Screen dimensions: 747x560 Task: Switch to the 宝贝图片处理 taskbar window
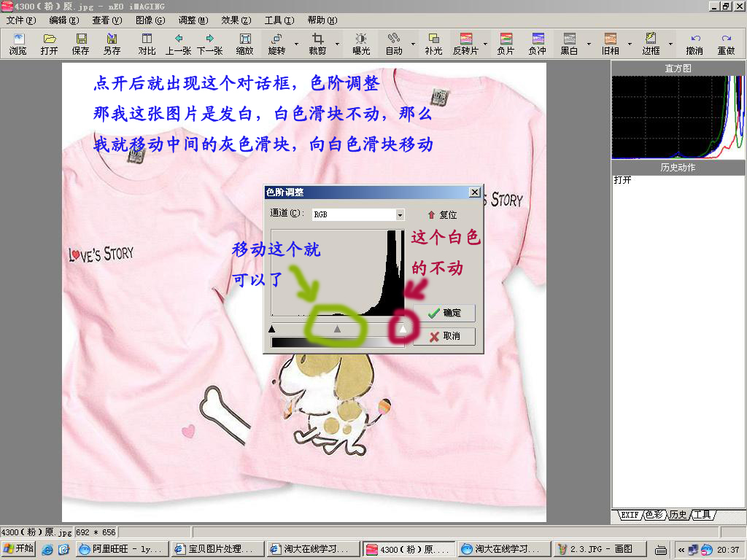[x=217, y=549]
